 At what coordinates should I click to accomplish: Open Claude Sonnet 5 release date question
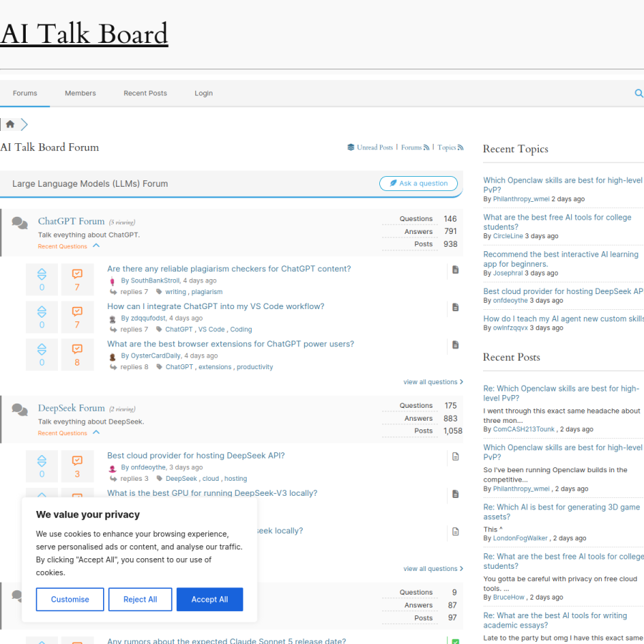226,640
